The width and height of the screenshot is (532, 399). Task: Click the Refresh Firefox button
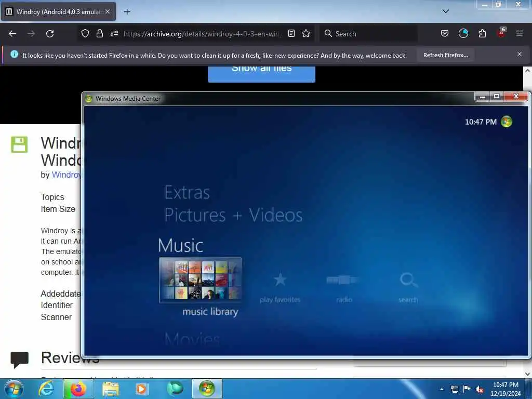click(445, 55)
